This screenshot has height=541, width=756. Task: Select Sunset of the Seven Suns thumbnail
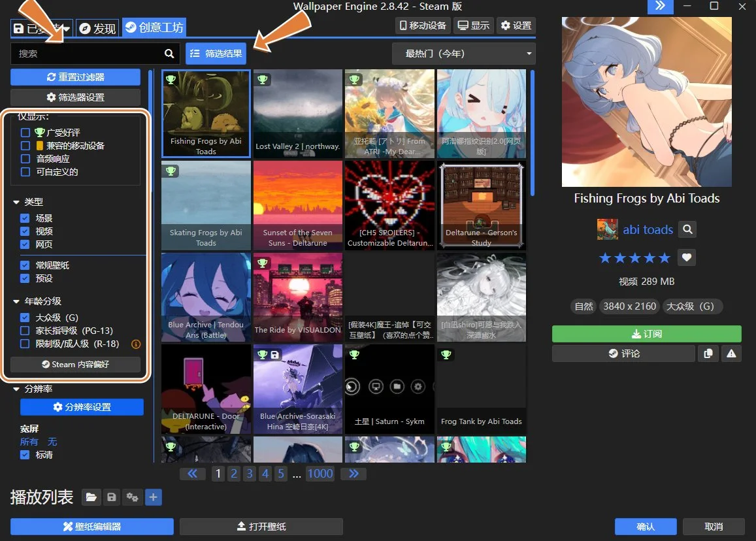point(298,205)
